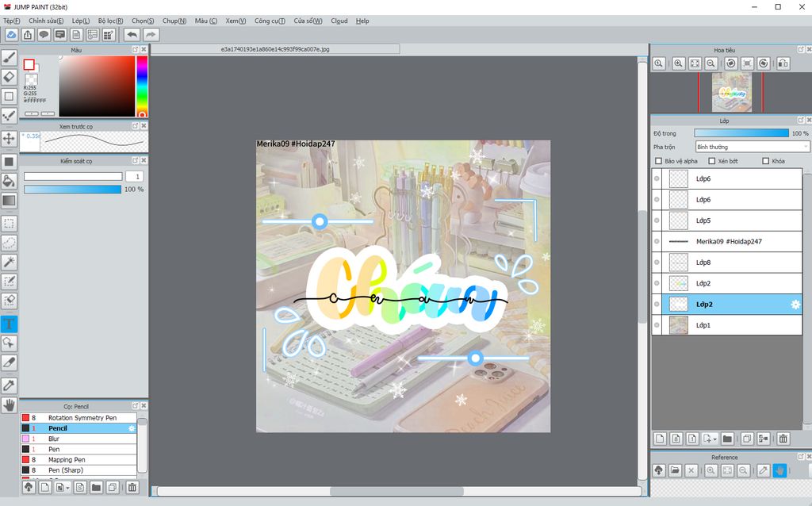Select the Pen (Sharp) brush
Image resolution: width=812 pixels, height=506 pixels.
[x=79, y=470]
